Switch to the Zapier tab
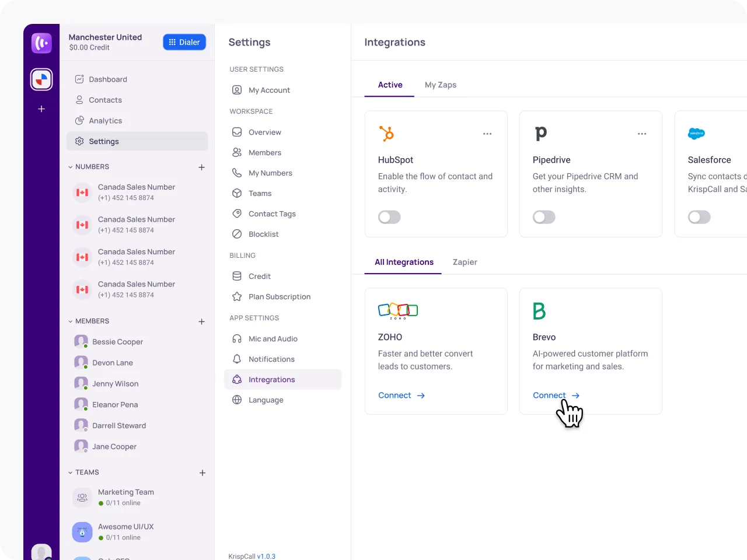747x560 pixels. (465, 262)
